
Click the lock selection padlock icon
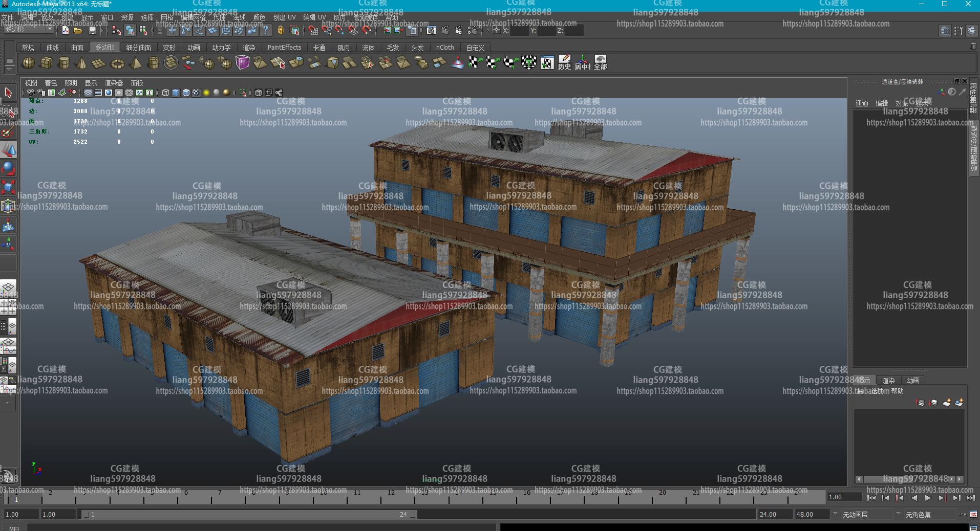pyautogui.click(x=280, y=31)
